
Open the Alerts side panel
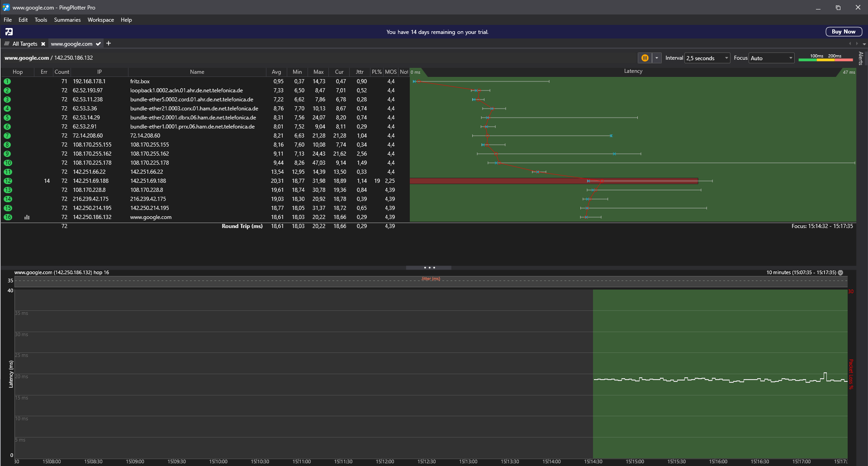861,58
